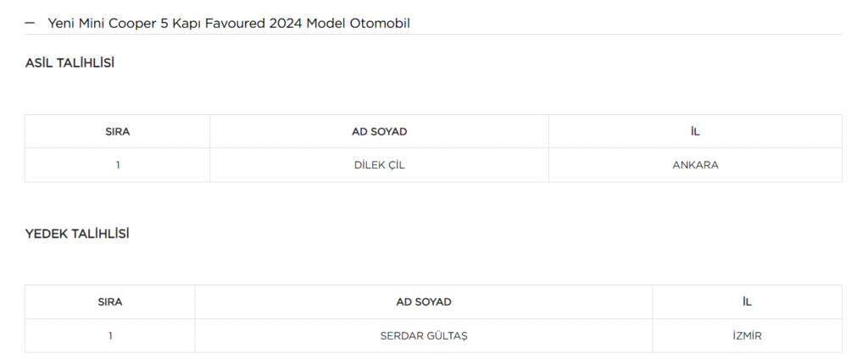The width and height of the screenshot is (868, 359).
Task: Click the ASİL TALİHLİSİ heading
Action: [x=70, y=64]
